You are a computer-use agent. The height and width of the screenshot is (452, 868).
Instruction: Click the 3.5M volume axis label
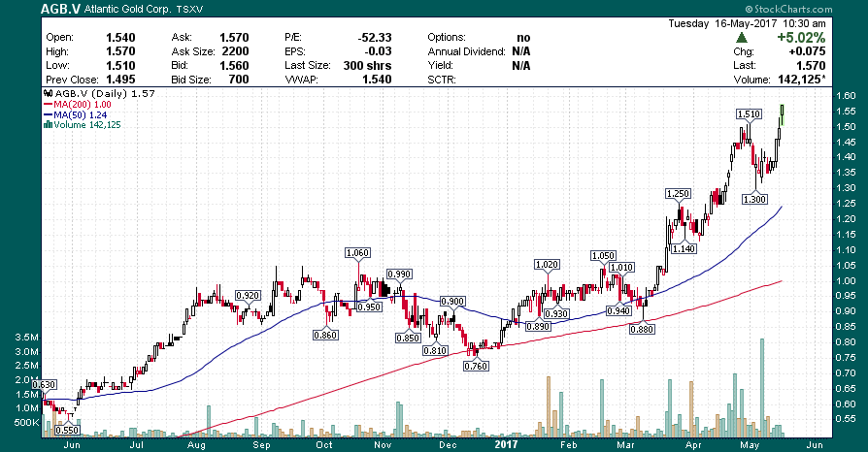pyautogui.click(x=26, y=338)
